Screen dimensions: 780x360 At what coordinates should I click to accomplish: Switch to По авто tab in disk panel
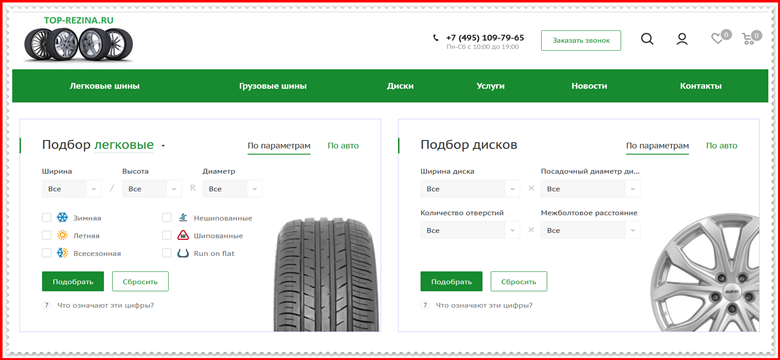721,146
